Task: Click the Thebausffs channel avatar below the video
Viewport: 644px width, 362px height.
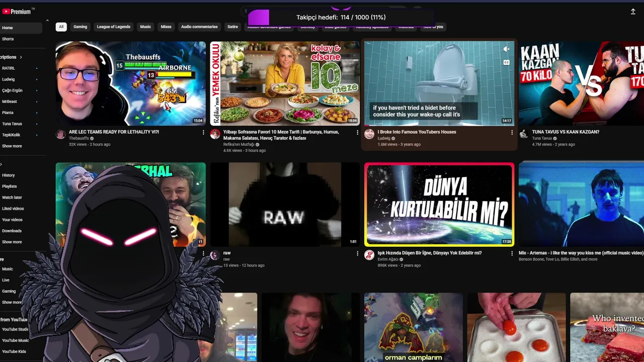Action: coord(60,134)
